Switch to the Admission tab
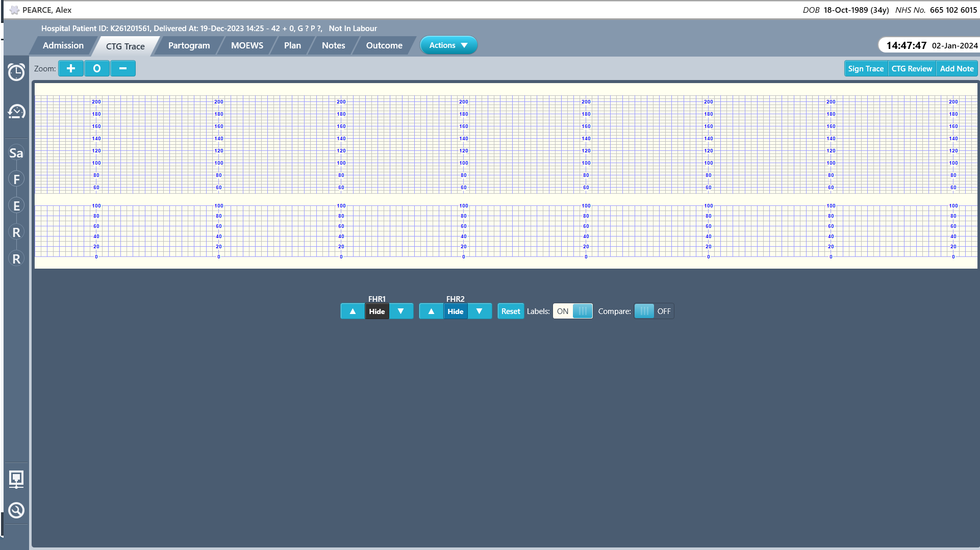 pyautogui.click(x=63, y=45)
